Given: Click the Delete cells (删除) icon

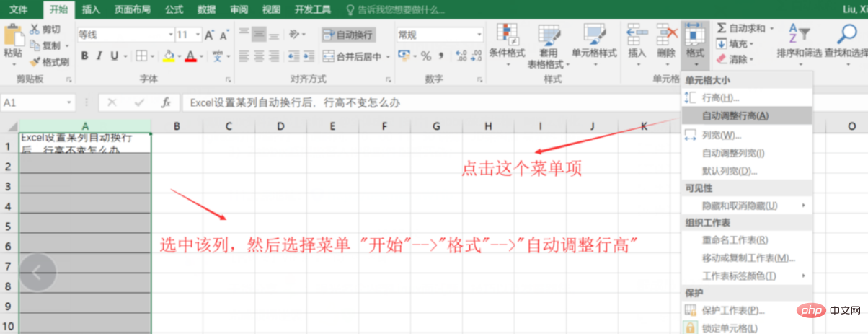Looking at the screenshot, I should [667, 34].
